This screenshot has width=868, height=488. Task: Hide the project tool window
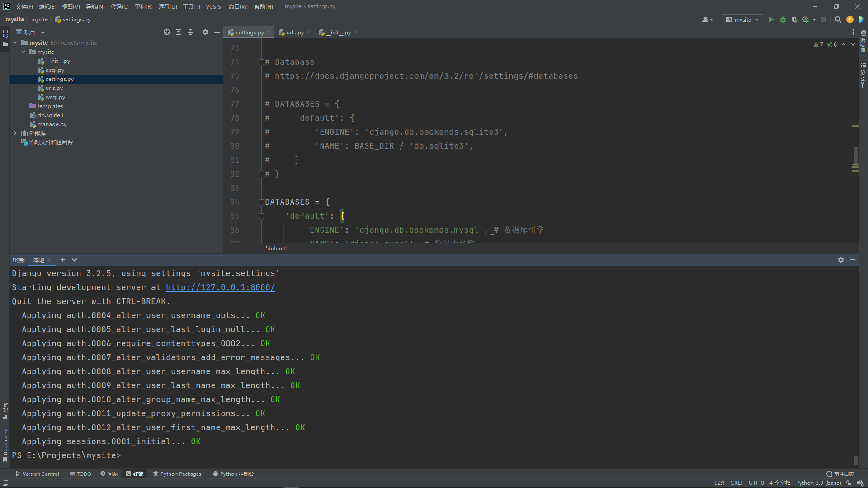tap(217, 32)
